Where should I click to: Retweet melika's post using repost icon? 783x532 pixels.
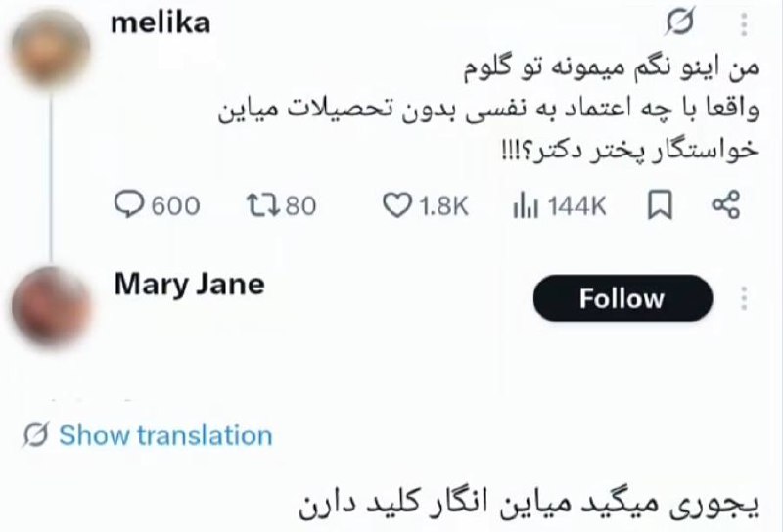259,204
